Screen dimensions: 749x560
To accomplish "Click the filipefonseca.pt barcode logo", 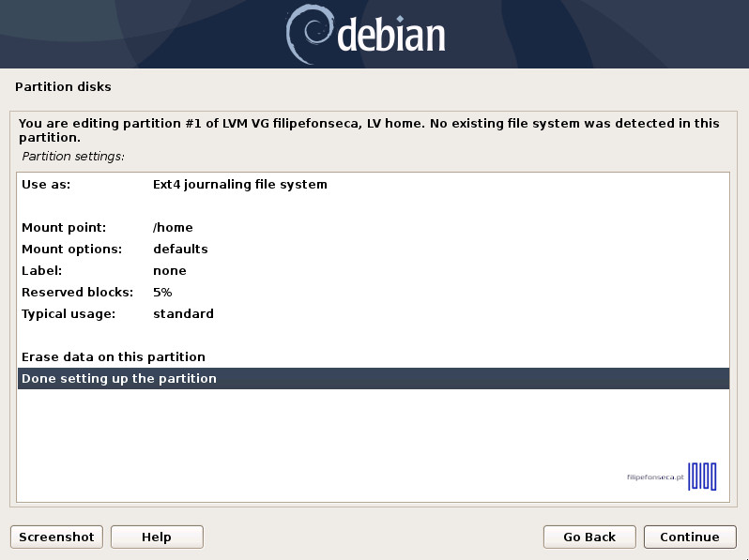I will 702,477.
